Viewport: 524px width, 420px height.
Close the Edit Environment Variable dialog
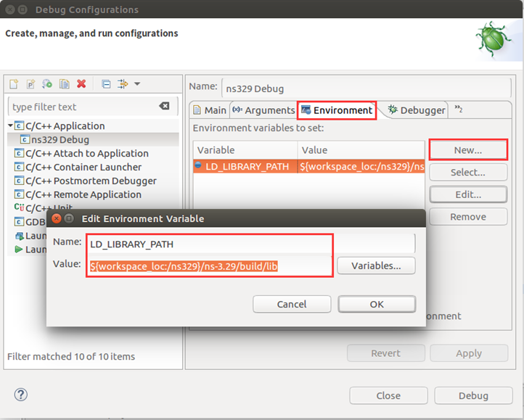57,218
